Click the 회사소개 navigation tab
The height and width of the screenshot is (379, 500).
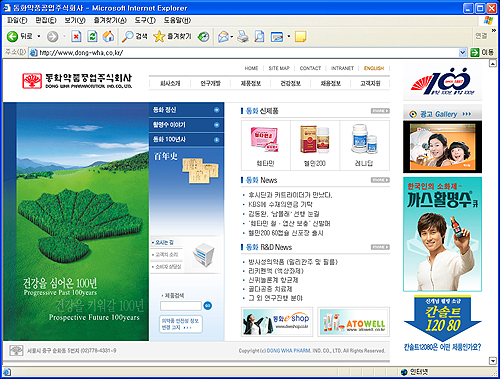pos(170,83)
